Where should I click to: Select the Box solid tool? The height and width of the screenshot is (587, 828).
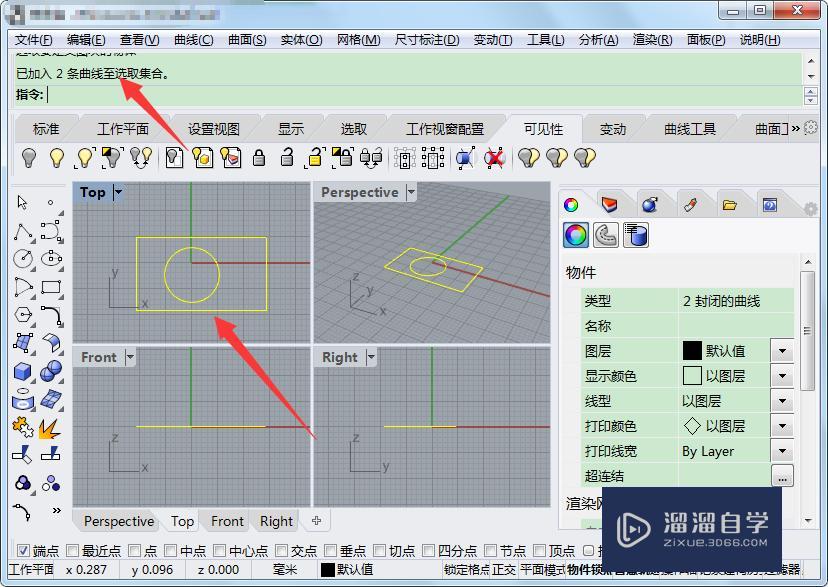click(x=23, y=372)
